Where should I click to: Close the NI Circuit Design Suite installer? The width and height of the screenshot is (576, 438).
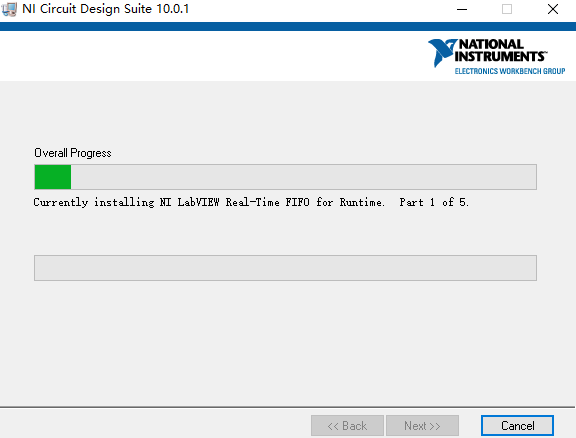[552, 9]
